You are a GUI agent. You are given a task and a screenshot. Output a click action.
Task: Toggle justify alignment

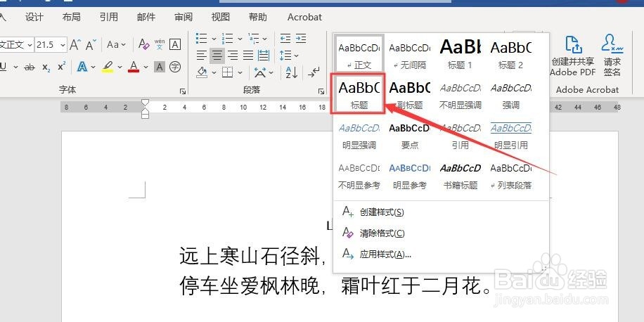(x=248, y=55)
